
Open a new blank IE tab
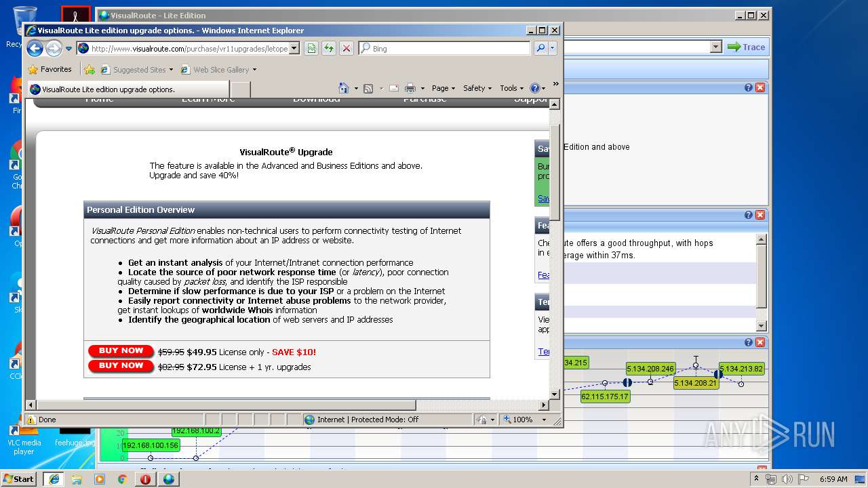pyautogui.click(x=241, y=89)
